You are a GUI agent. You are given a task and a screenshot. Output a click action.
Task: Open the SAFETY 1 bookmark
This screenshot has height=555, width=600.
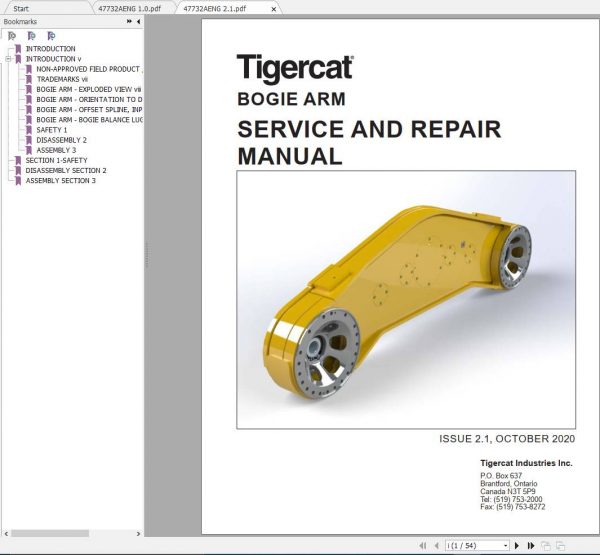(x=52, y=130)
